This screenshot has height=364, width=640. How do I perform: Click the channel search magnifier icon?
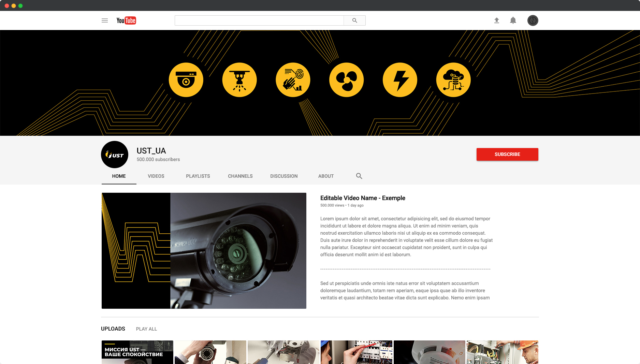pos(359,176)
